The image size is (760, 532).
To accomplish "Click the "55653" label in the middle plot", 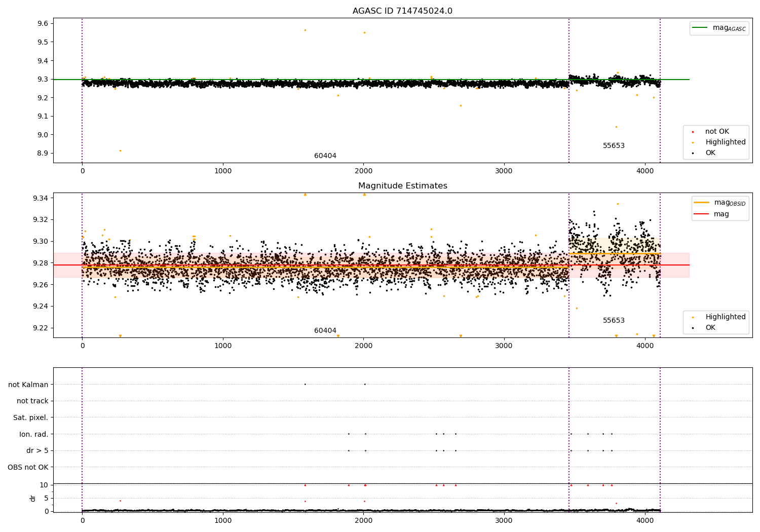I will point(614,321).
